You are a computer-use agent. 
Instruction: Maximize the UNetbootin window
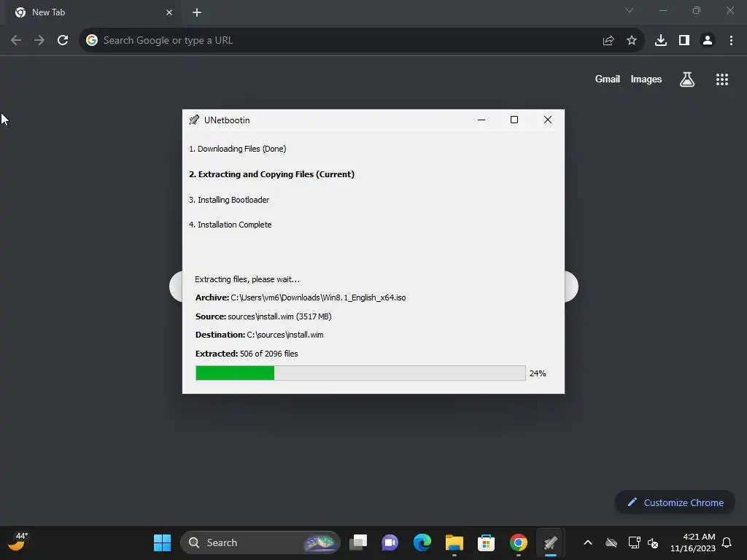[x=514, y=120]
